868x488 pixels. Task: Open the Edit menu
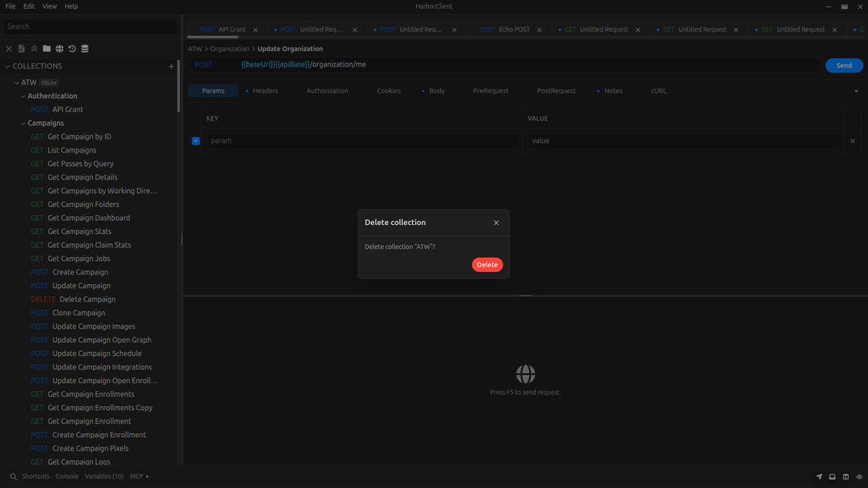29,6
